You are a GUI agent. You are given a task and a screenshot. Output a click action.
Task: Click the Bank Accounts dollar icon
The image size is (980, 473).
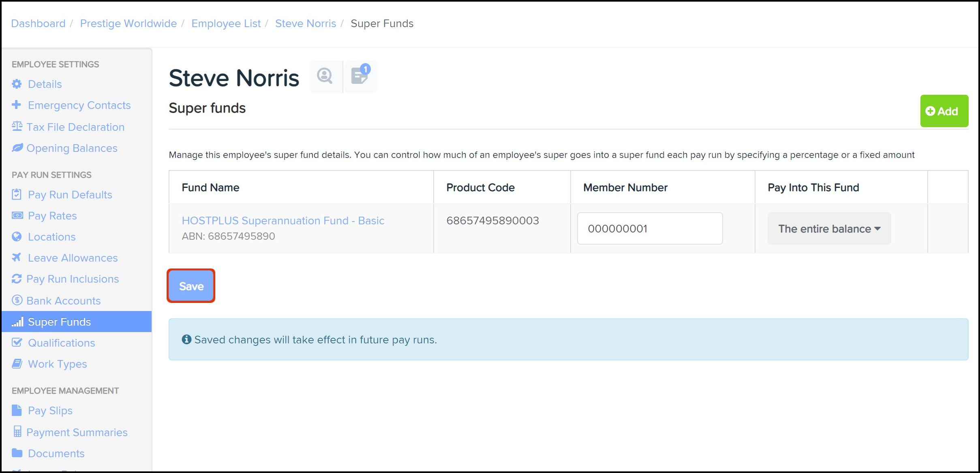(17, 300)
